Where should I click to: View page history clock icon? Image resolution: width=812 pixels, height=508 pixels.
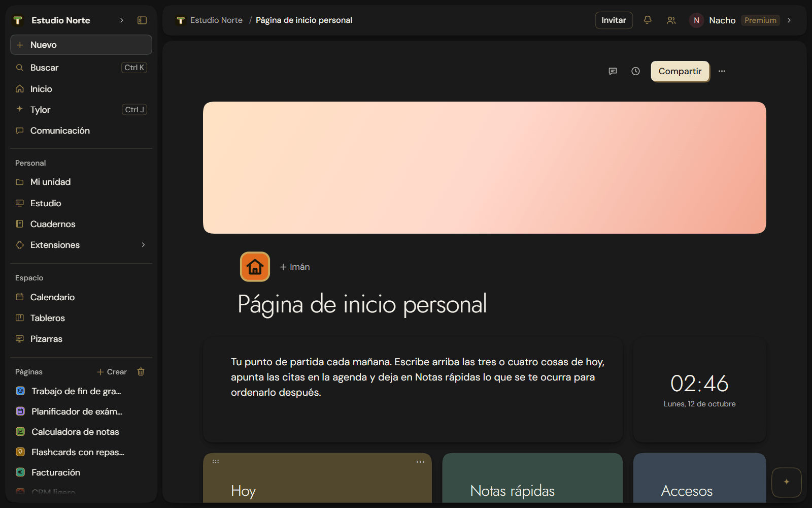tap(635, 71)
